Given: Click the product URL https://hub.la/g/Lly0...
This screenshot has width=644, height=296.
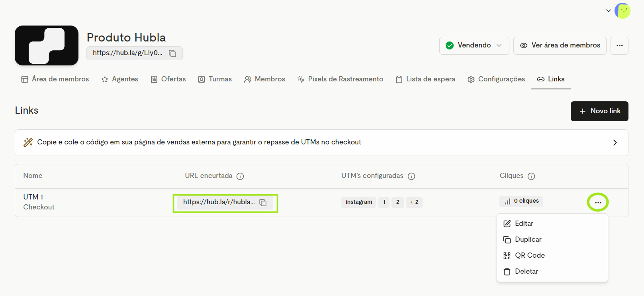Looking at the screenshot, I should coord(127,53).
